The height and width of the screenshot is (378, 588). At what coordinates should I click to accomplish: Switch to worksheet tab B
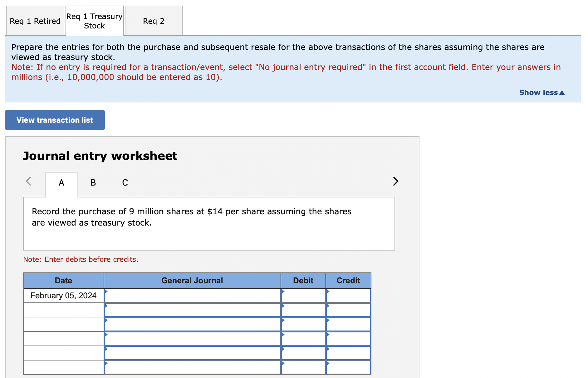[93, 182]
